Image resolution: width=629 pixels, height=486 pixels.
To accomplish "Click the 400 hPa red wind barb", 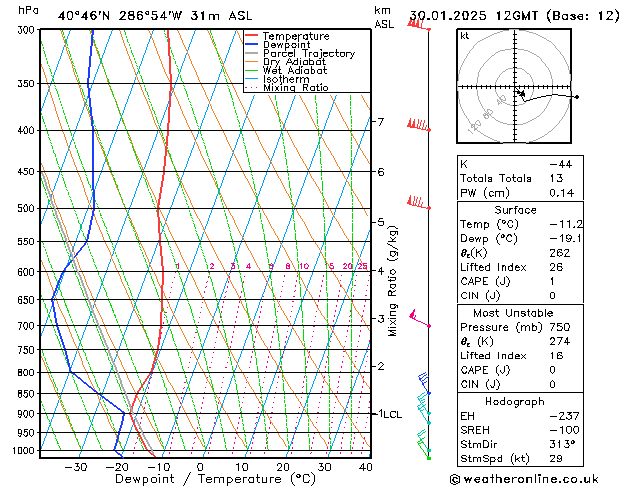I will [x=419, y=125].
